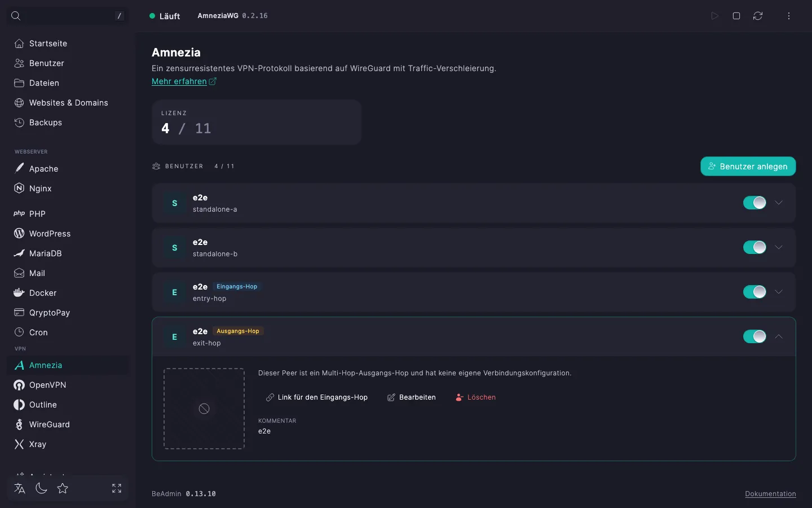Click the Xray logo icon
Image resolution: width=812 pixels, height=508 pixels.
click(19, 444)
